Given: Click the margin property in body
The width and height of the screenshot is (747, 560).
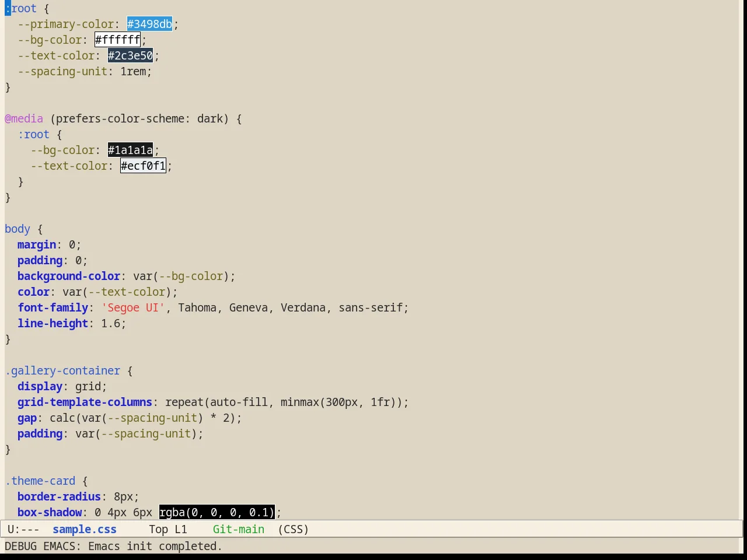Looking at the screenshot, I should point(37,244).
